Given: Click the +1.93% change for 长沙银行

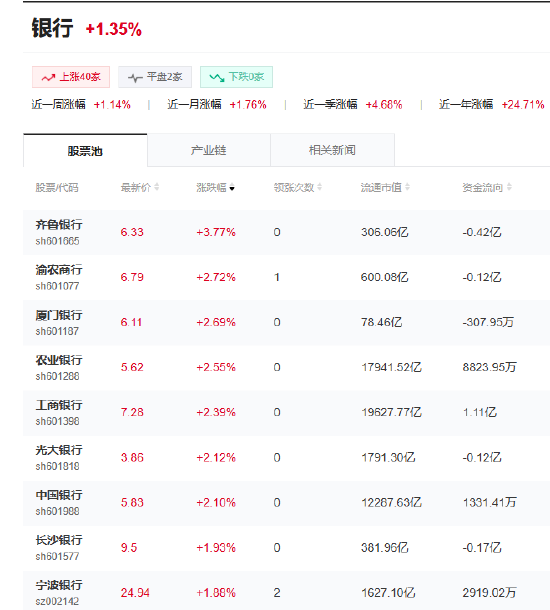Looking at the screenshot, I should coord(216,548).
